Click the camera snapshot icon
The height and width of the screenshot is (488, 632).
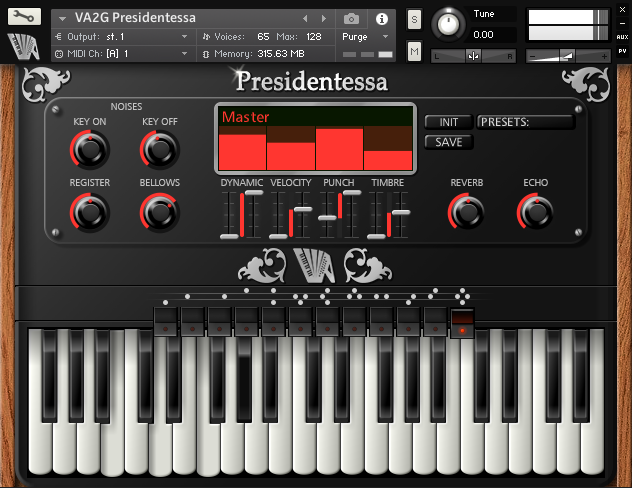(351, 18)
